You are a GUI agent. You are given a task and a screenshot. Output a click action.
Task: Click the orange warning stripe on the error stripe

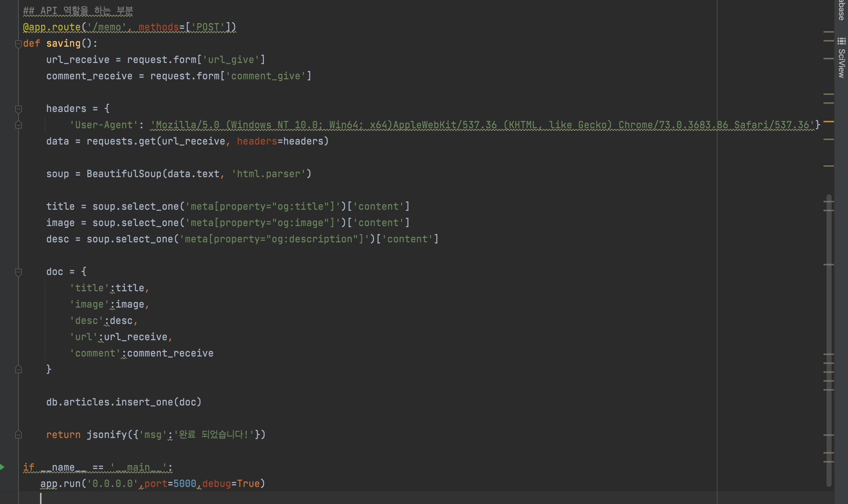828,122
